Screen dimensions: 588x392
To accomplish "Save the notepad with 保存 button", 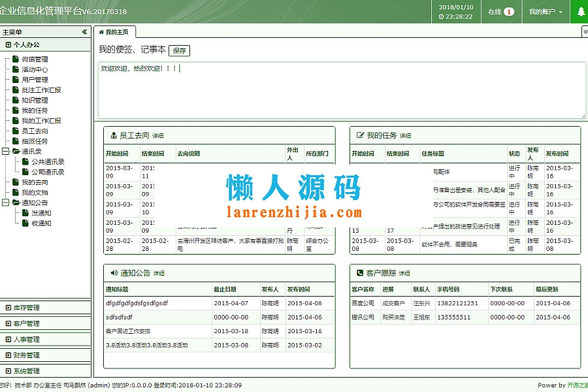I will coord(179,51).
